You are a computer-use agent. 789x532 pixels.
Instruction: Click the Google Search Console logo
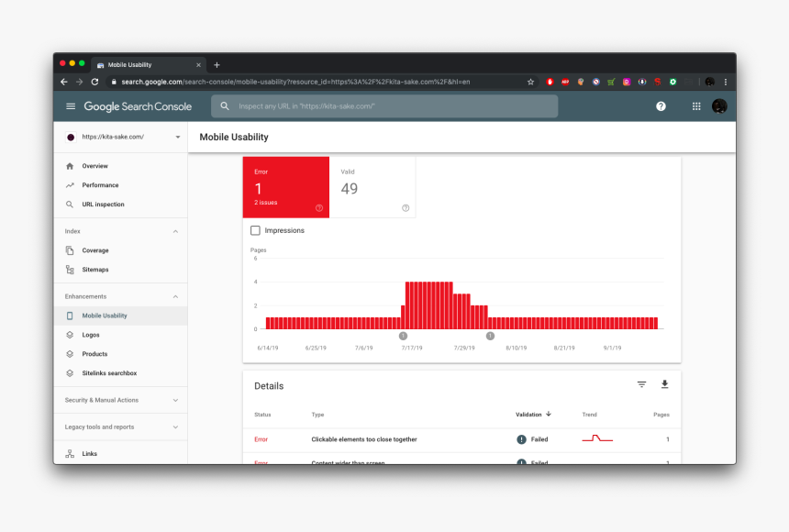point(138,106)
